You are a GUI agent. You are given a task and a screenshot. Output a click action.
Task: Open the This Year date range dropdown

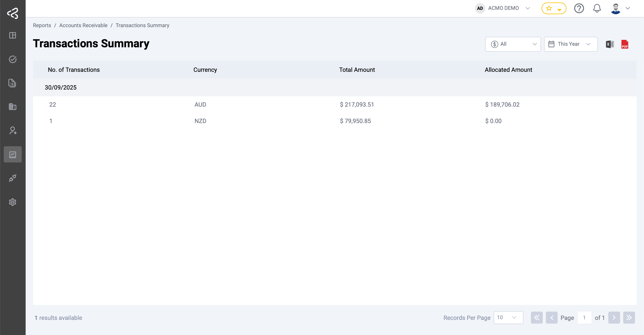point(571,44)
